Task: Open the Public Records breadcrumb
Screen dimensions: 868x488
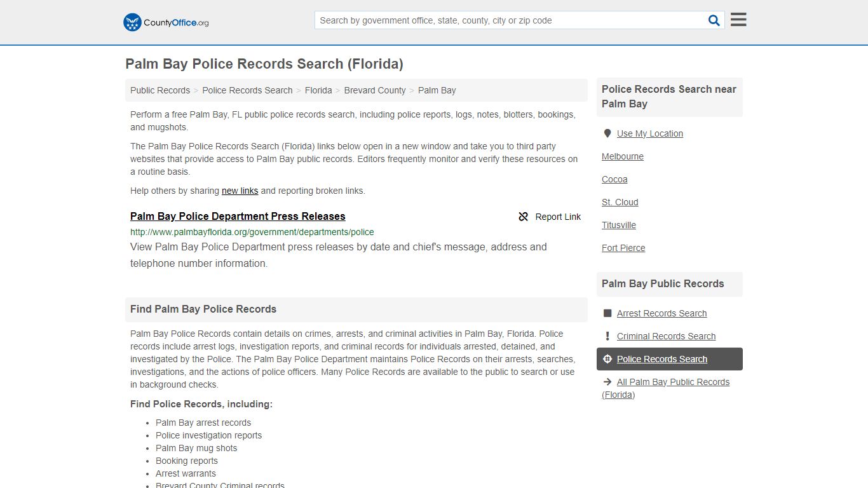Action: tap(160, 90)
